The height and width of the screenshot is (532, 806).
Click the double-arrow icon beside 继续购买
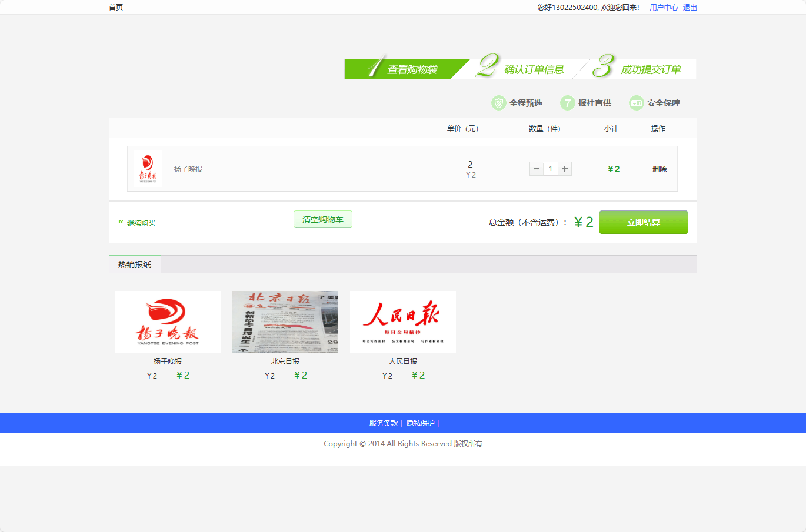[119, 223]
